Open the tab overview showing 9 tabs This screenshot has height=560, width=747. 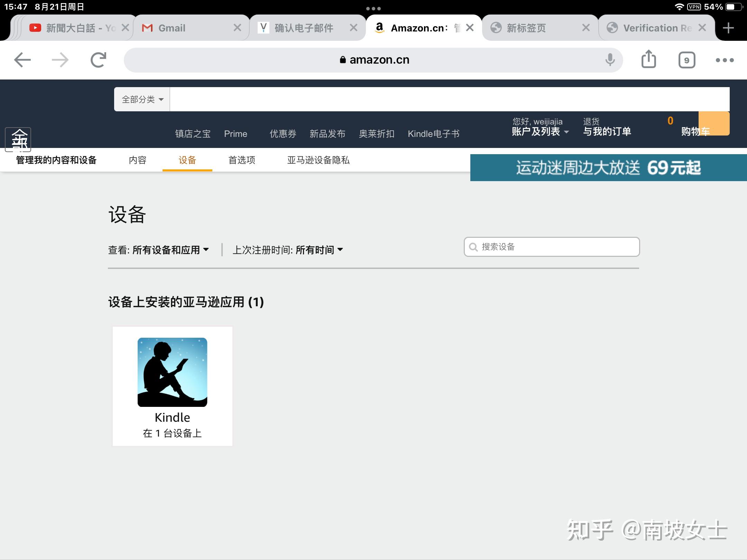coord(687,59)
